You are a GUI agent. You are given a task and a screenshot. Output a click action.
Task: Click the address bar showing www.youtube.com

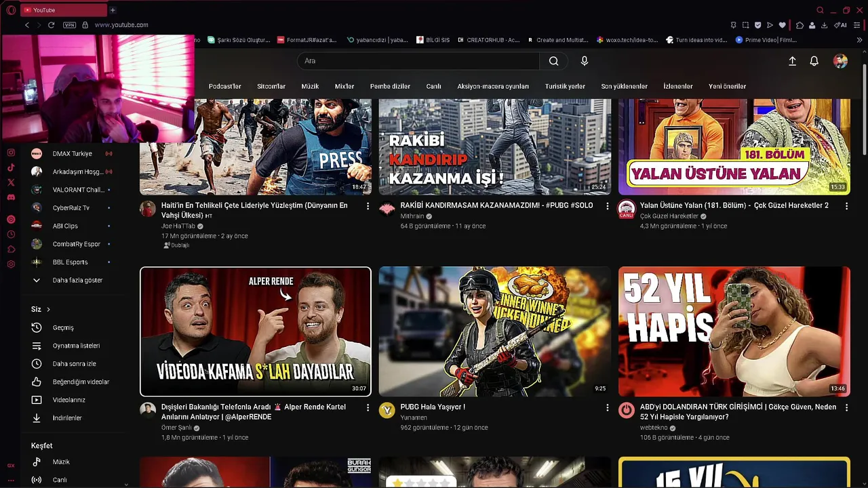click(x=121, y=25)
